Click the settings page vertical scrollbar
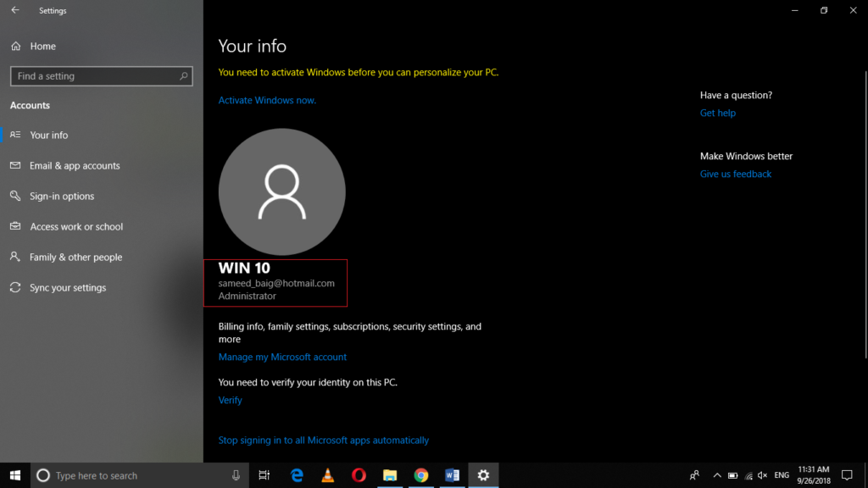 pos(865,214)
